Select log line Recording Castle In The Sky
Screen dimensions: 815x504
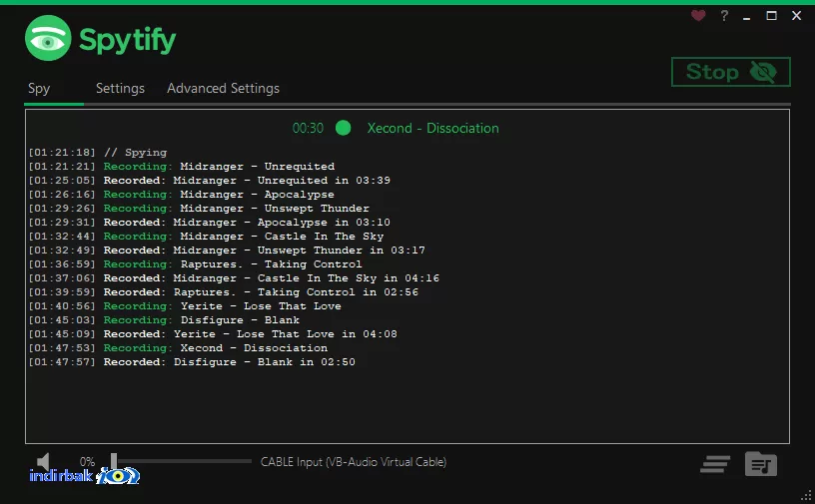click(206, 237)
